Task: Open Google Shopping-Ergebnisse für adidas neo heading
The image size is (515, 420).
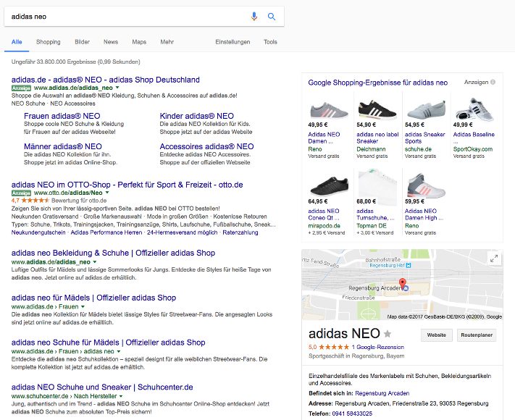Action: 377,83
